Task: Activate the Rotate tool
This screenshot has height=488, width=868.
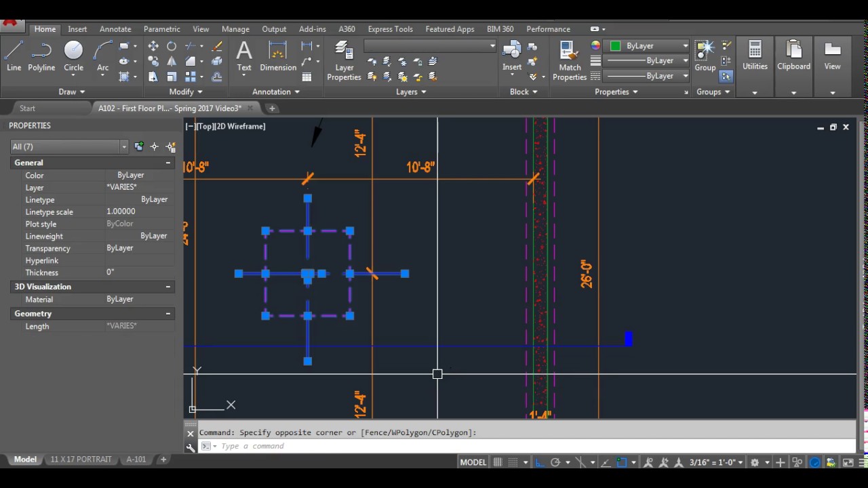Action: pos(172,46)
